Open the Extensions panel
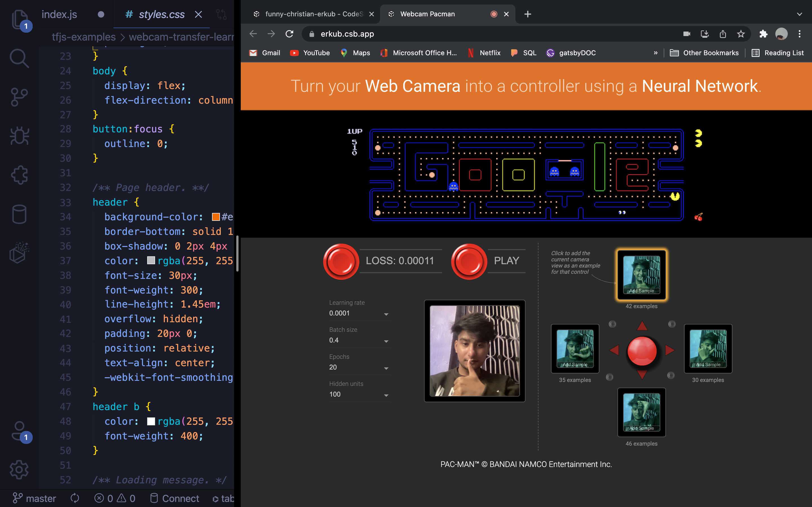This screenshot has width=812, height=507. 19,175
